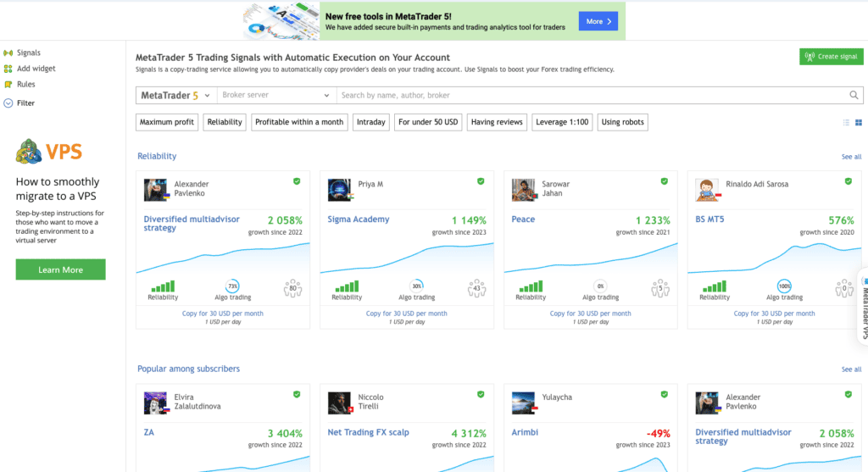868x472 pixels.
Task: Click Priya M profile avatar
Action: pyautogui.click(x=339, y=190)
